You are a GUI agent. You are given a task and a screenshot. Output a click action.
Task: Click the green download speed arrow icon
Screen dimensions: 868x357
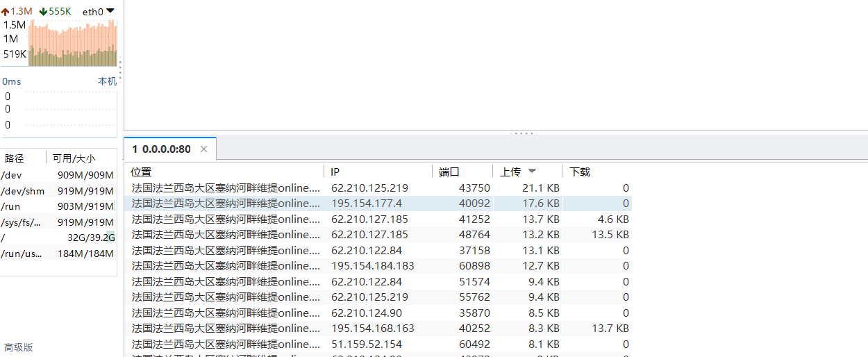click(x=44, y=11)
